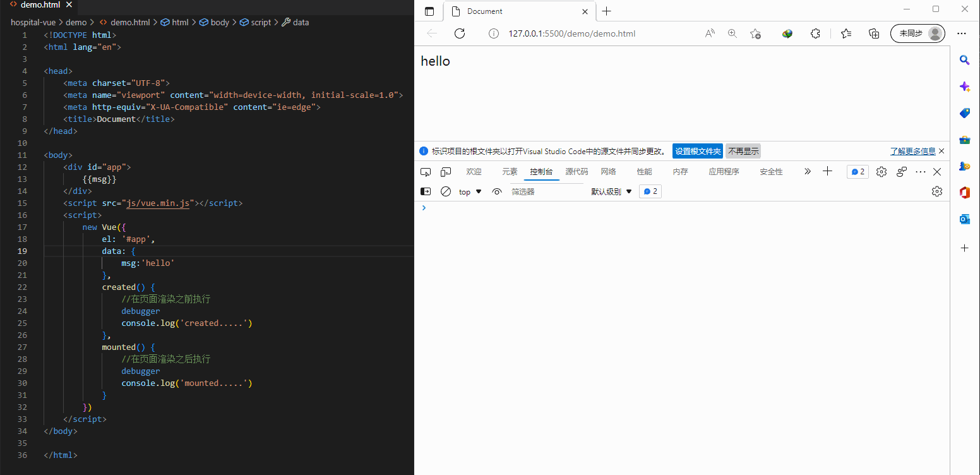The image size is (980, 475).
Task: Close the demo.html editor tab
Action: (69, 5)
